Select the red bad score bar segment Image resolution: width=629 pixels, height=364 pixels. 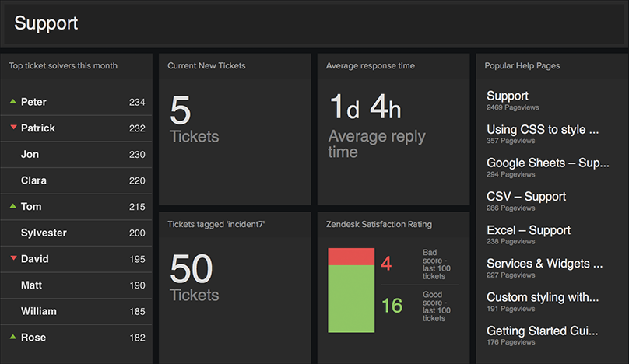click(351, 257)
